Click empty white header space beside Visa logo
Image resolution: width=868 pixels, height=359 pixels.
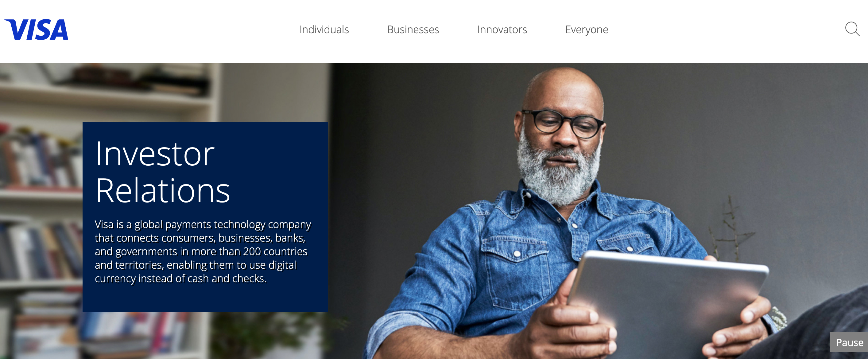(175, 30)
